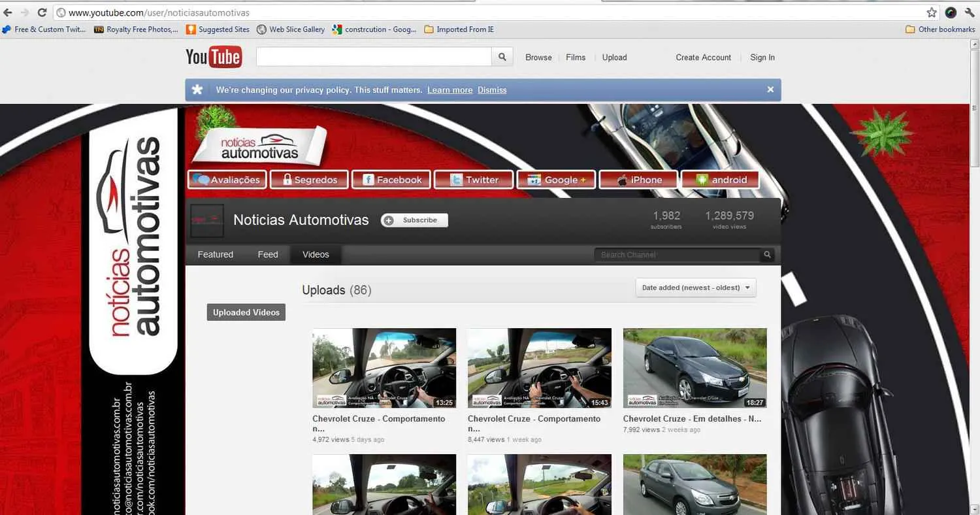Click the round extension icon beside the star

(x=951, y=12)
